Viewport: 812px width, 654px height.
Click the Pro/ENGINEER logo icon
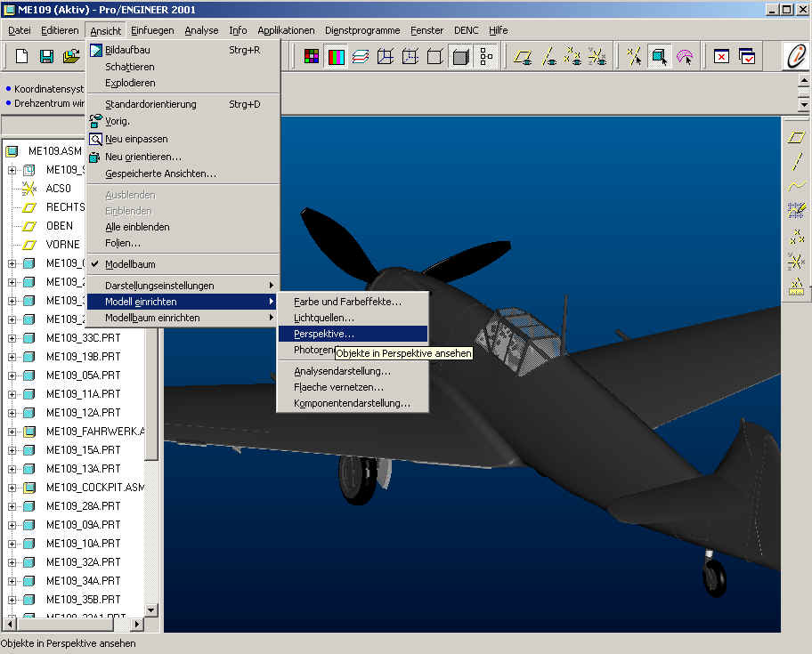point(797,56)
